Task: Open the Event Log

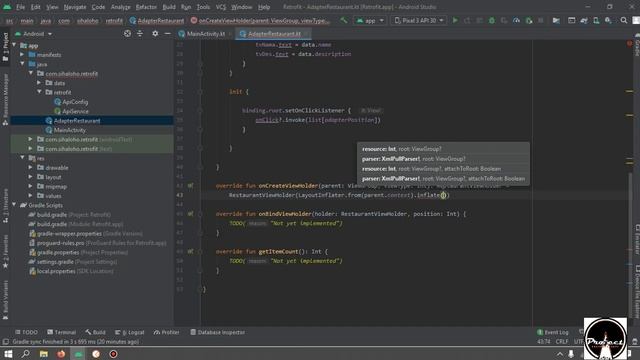Action: (x=553, y=332)
